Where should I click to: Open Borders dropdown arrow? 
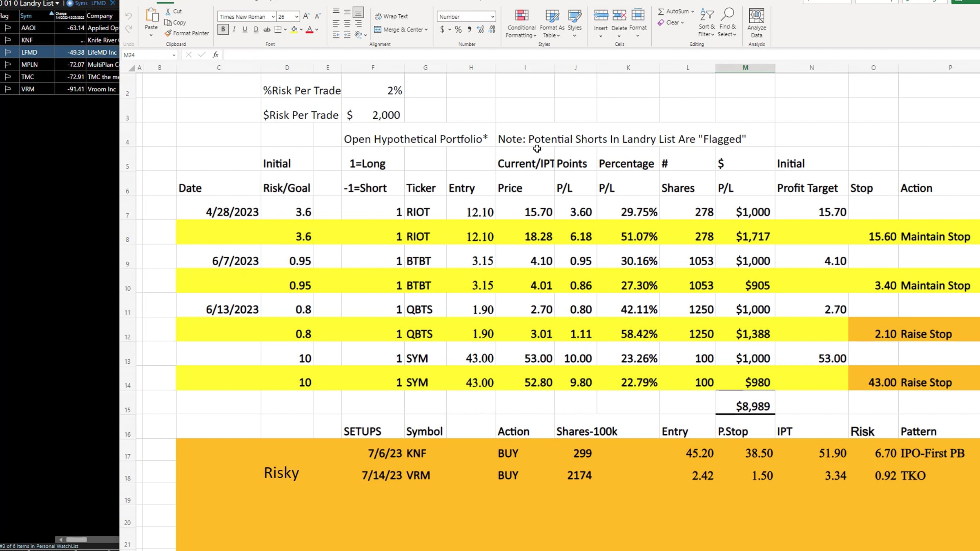[285, 29]
